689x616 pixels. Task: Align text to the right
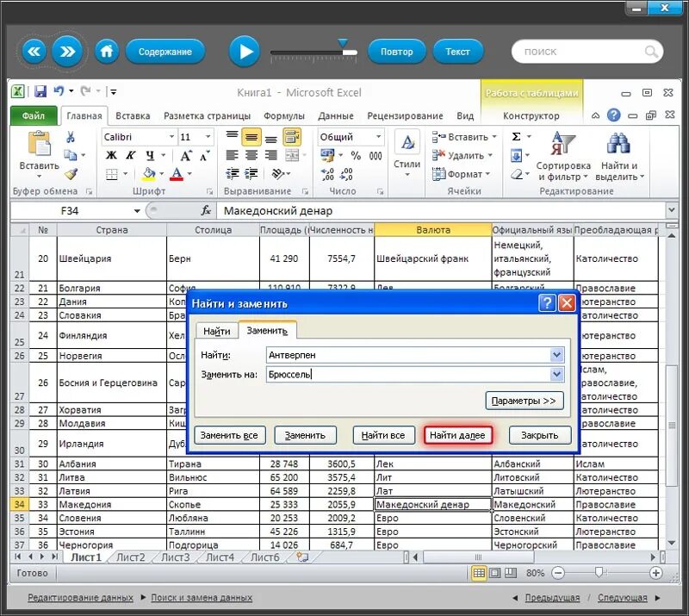(270, 155)
